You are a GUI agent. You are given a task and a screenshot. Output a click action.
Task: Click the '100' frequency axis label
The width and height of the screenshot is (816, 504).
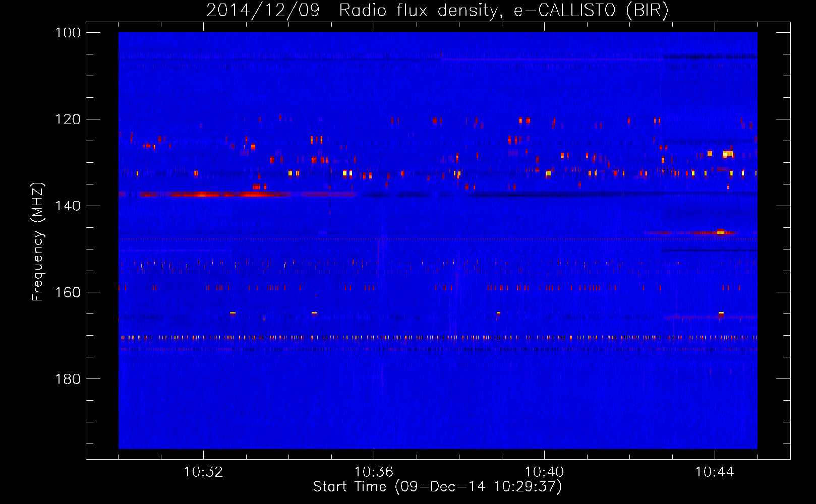pyautogui.click(x=68, y=33)
